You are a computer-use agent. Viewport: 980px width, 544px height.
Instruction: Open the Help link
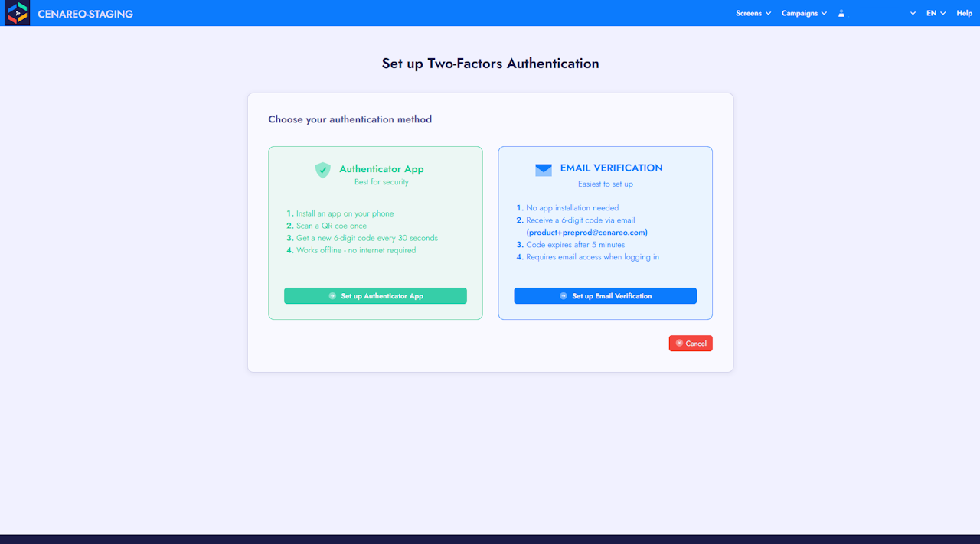tap(964, 13)
